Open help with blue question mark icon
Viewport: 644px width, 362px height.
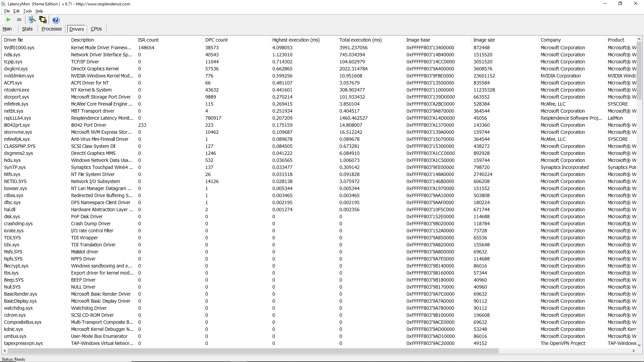(x=56, y=20)
